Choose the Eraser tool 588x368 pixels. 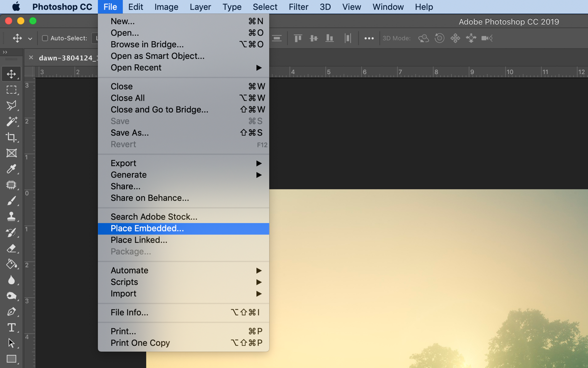point(11,248)
